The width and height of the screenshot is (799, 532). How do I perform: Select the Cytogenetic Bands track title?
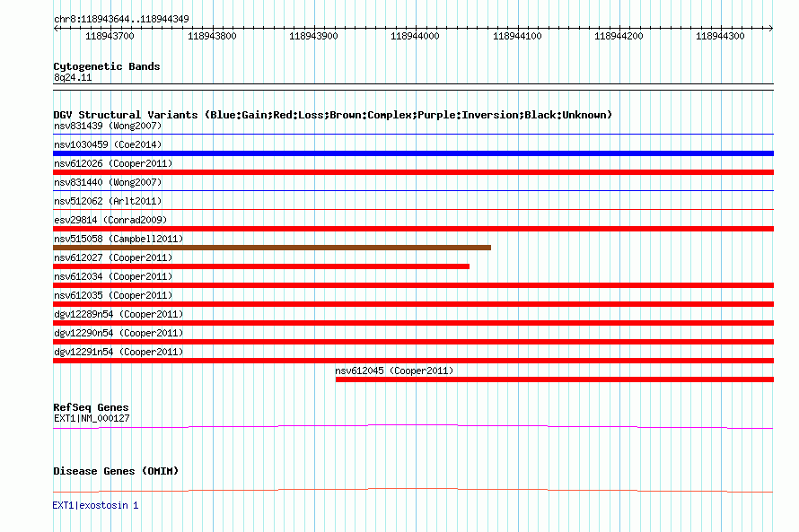107,66
